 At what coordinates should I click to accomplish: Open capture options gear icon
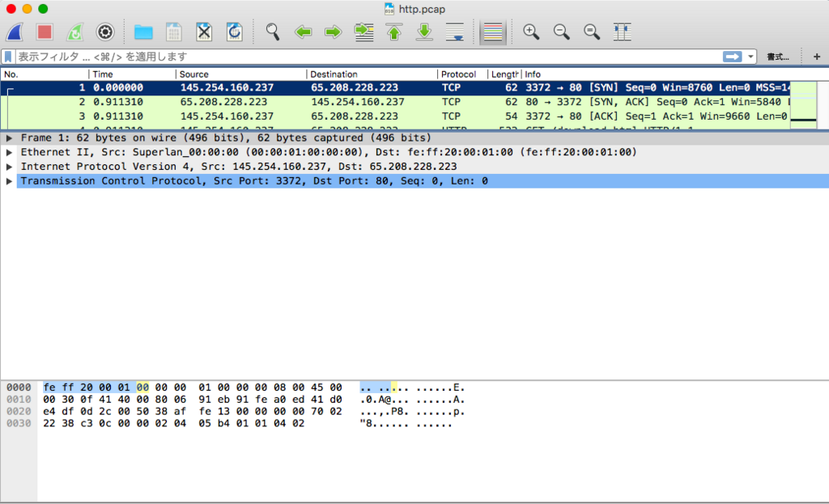[105, 32]
